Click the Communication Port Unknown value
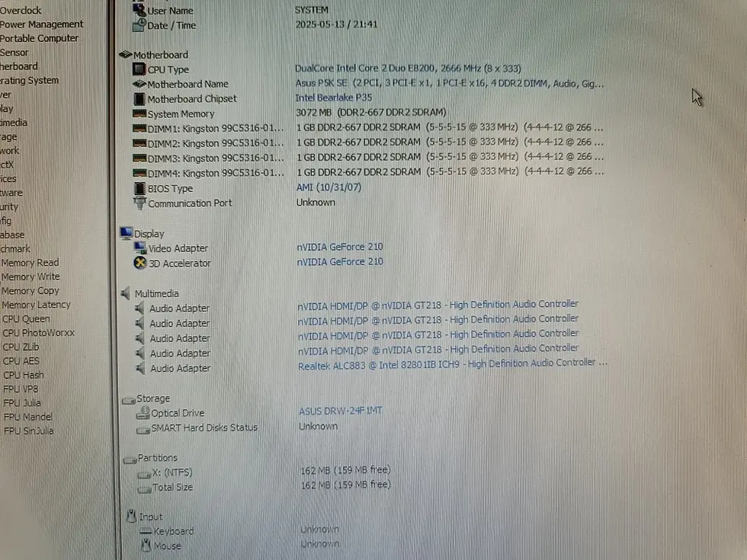 click(316, 202)
